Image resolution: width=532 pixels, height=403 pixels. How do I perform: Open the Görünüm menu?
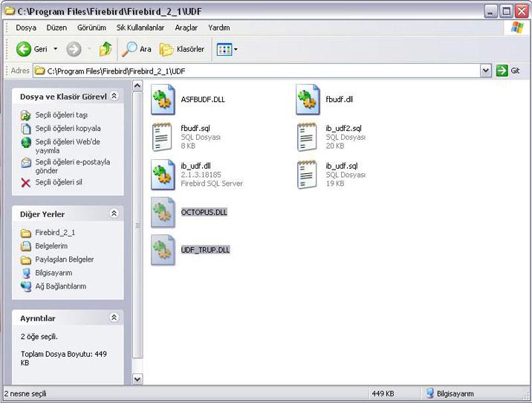[91, 28]
